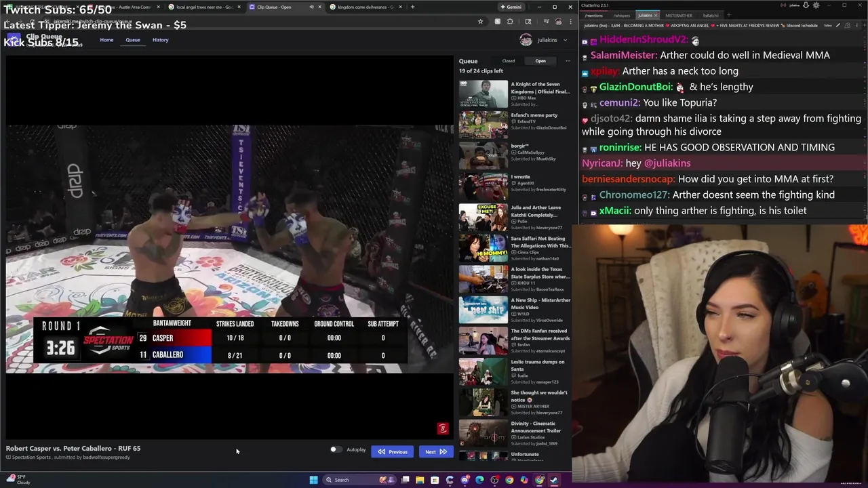The width and height of the screenshot is (868, 488).
Task: Click the streamer mode icon in Chatterino
Action: click(783, 5)
